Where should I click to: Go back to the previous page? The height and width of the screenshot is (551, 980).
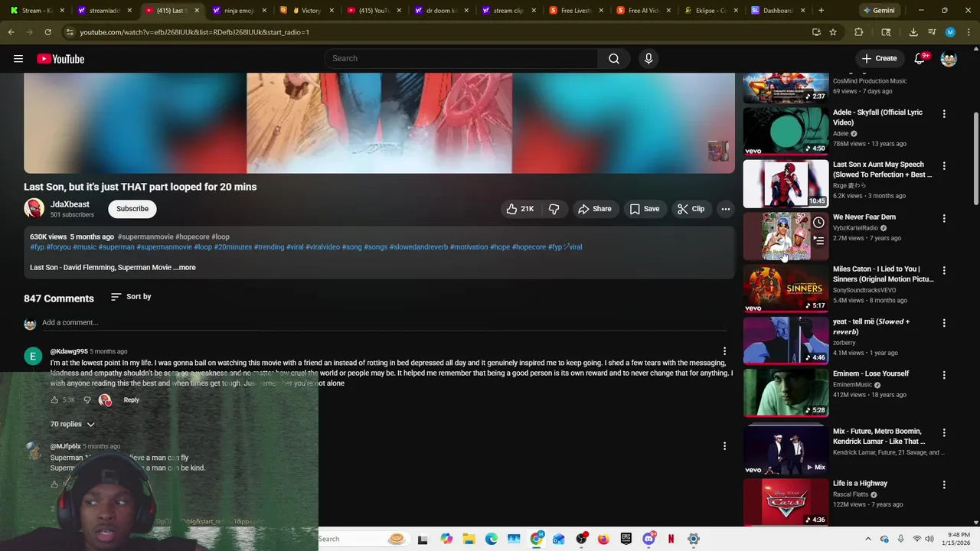[11, 32]
